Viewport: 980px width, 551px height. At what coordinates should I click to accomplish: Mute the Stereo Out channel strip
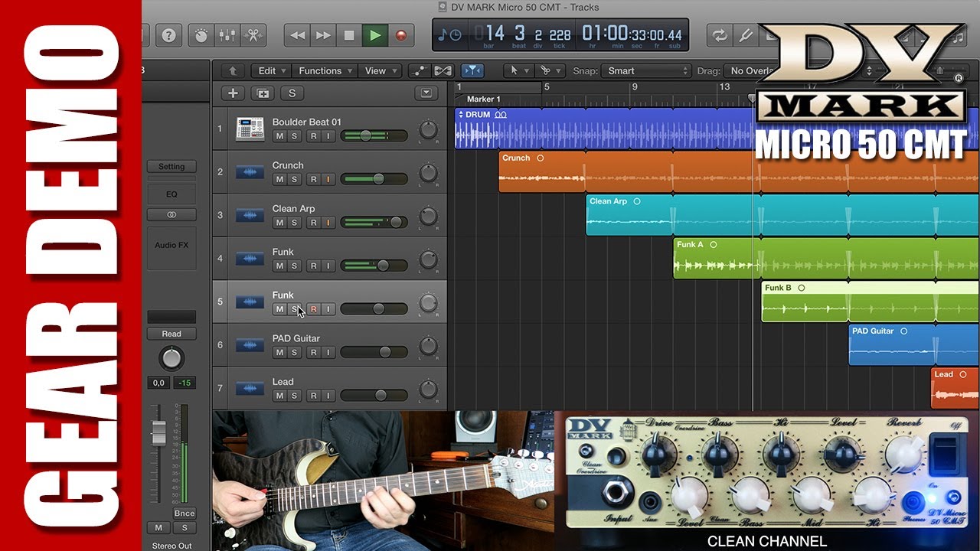pyautogui.click(x=158, y=528)
